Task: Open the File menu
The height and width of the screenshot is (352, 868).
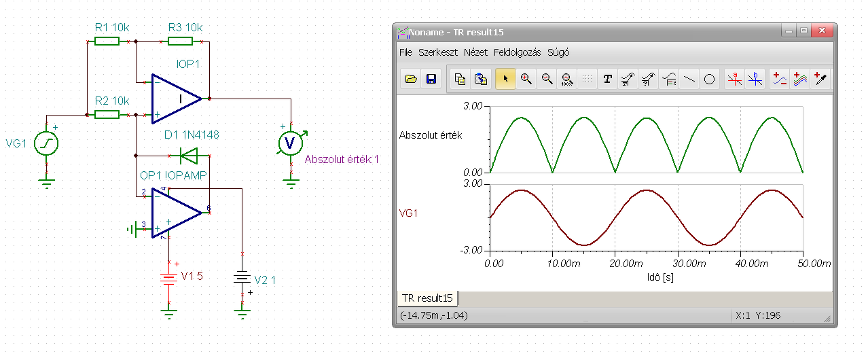Action: [405, 52]
